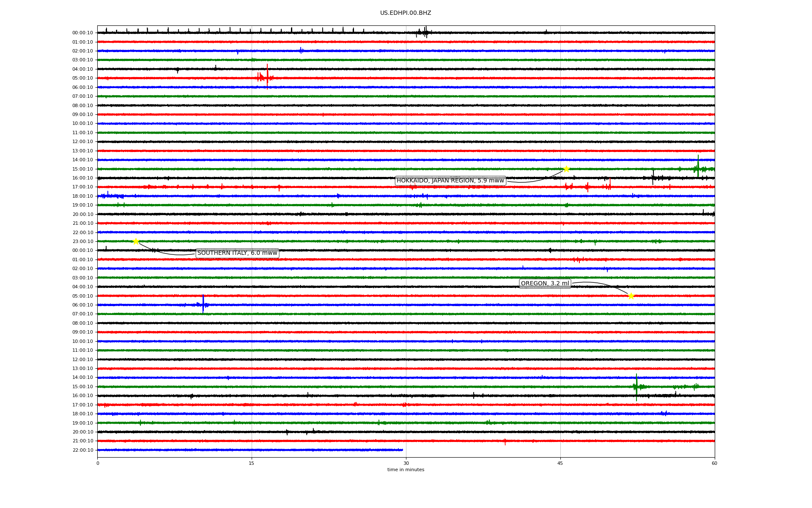Click the 30 tick label on the time axis
This screenshot has width=812, height=508.
[406, 463]
